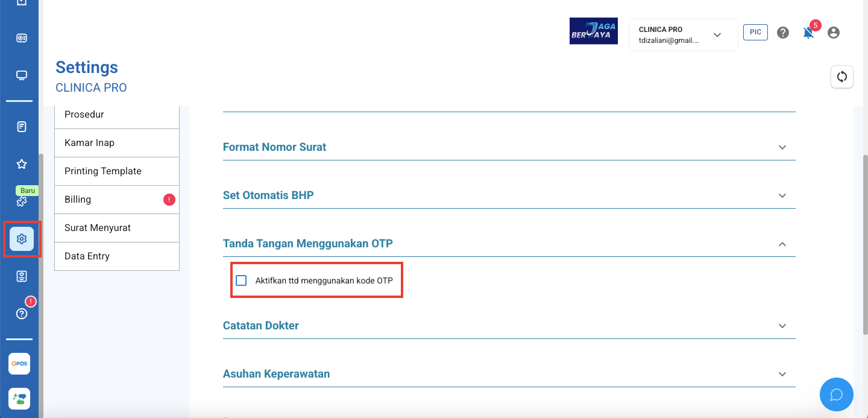The height and width of the screenshot is (418, 868).
Task: Click the star favorites sidebar icon
Action: click(22, 164)
